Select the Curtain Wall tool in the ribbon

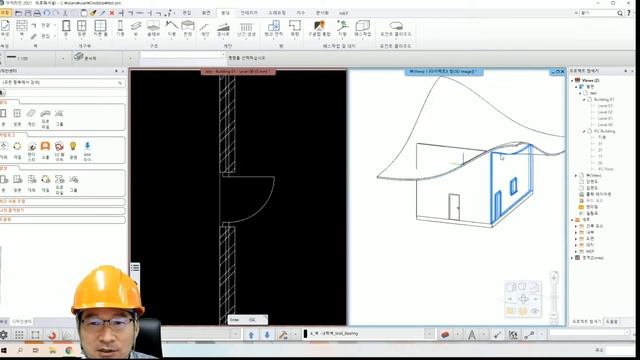point(100,29)
